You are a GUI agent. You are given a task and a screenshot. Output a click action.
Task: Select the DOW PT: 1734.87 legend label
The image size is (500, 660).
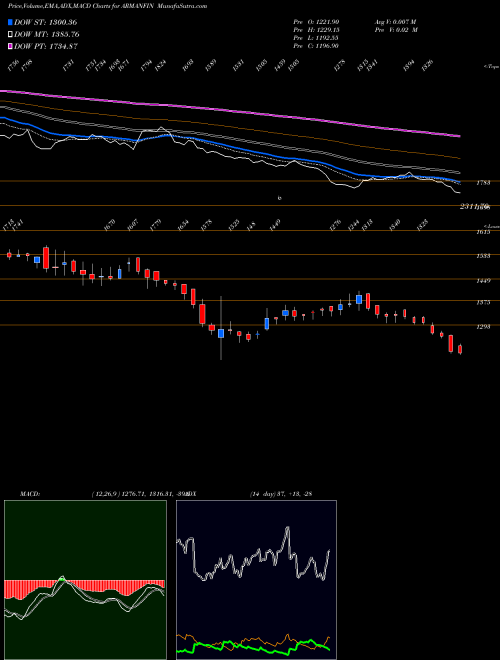point(45,46)
